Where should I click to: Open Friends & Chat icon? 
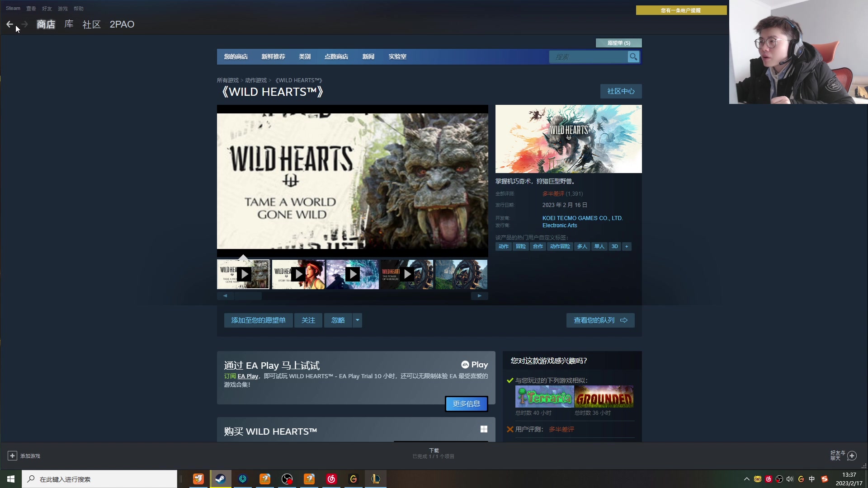pyautogui.click(x=852, y=455)
